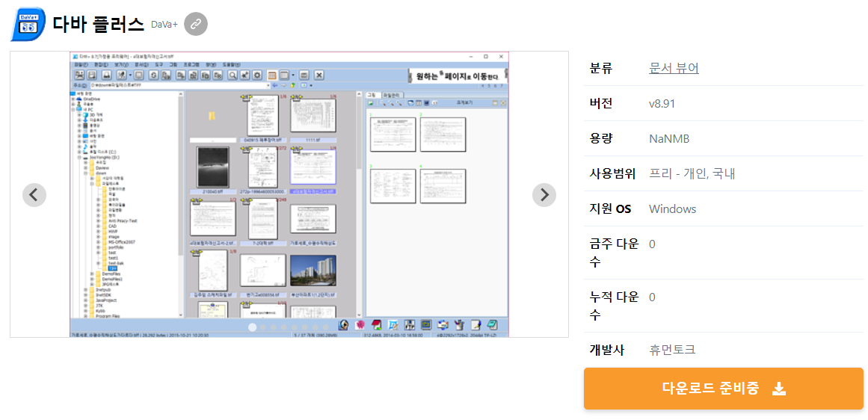
Task: Click the blue back arrow beside address bar
Action: pyautogui.click(x=274, y=85)
